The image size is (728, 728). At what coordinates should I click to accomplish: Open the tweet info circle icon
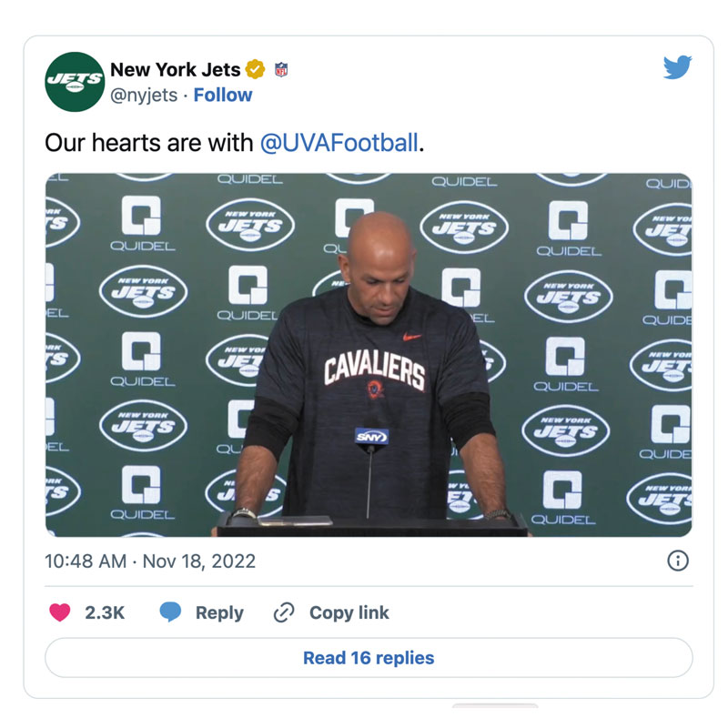(678, 561)
